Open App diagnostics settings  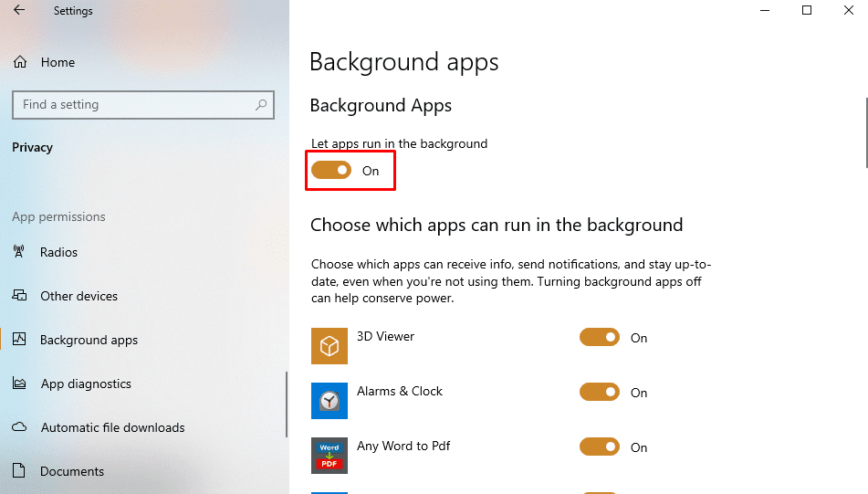pos(86,384)
